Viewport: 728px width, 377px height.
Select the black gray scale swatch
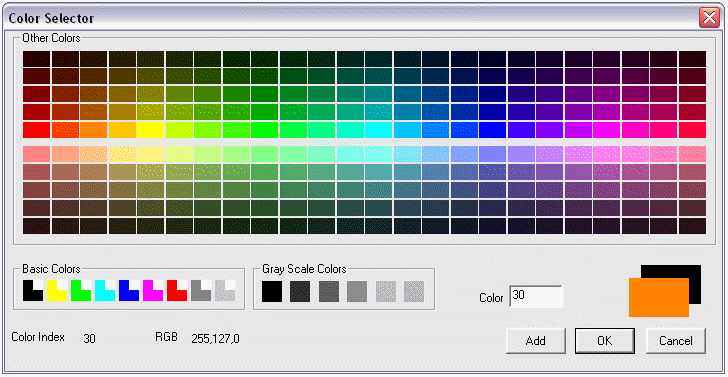point(272,292)
